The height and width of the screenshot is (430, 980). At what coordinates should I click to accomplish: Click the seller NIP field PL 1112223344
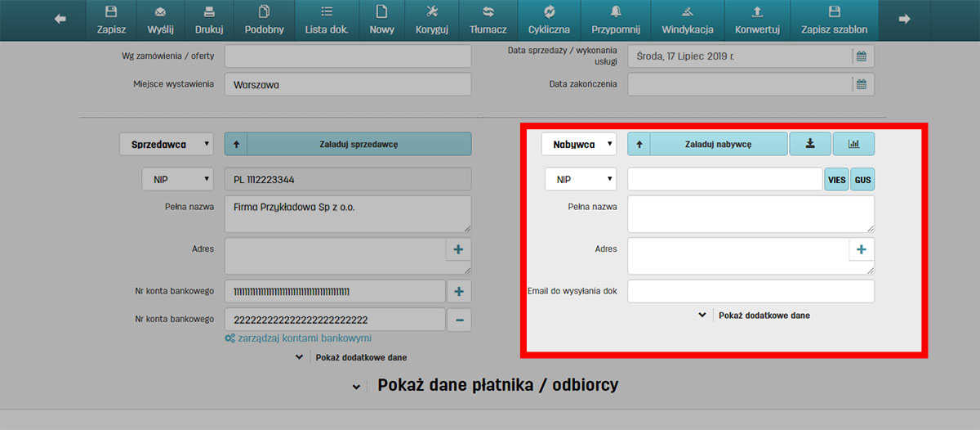[348, 179]
